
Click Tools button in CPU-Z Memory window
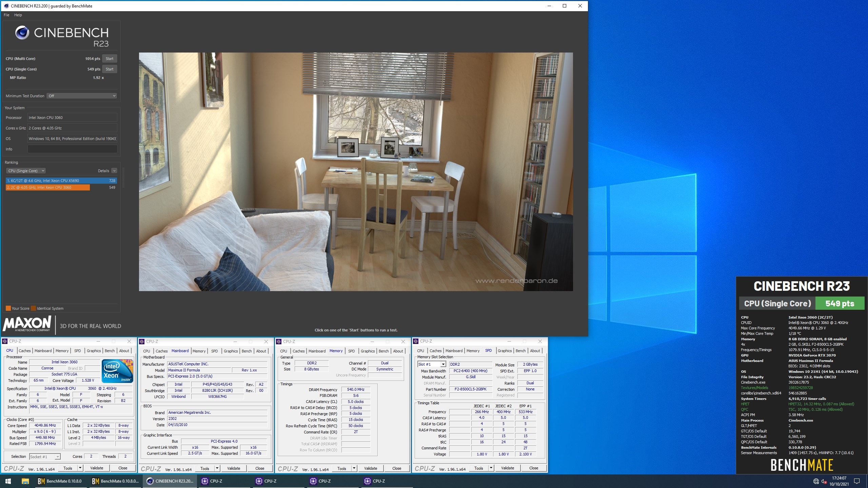(x=342, y=468)
